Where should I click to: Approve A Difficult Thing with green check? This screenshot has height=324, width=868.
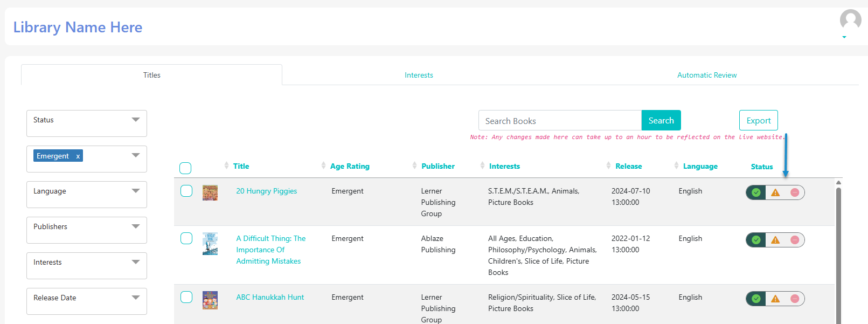pos(756,240)
